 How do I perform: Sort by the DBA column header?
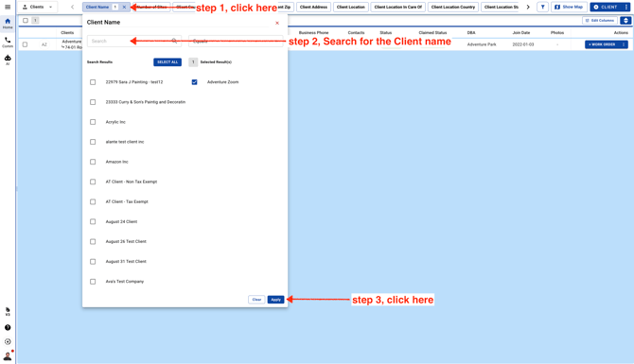pyautogui.click(x=471, y=33)
